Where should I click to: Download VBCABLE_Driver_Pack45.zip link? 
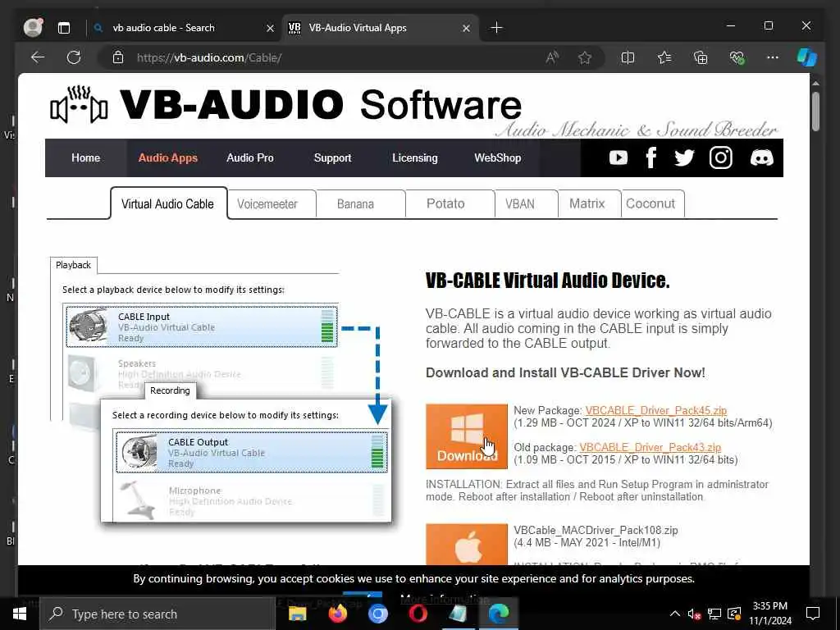tap(655, 410)
